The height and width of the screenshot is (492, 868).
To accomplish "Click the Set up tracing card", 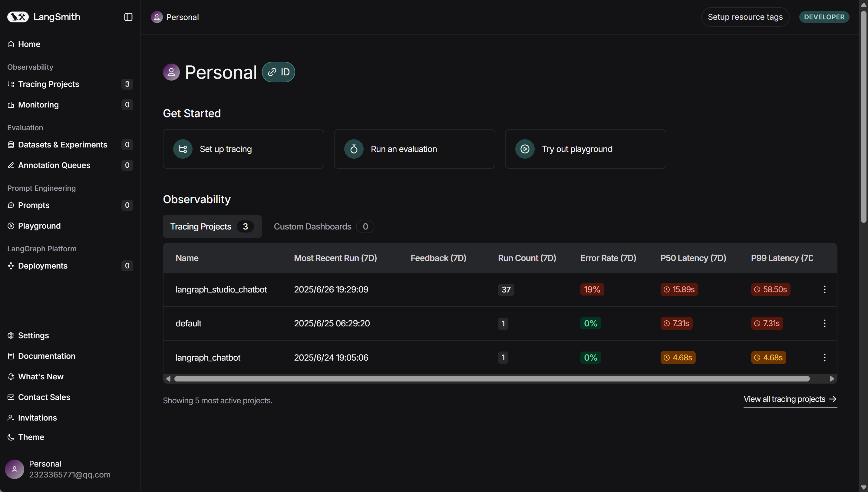I will tap(243, 149).
